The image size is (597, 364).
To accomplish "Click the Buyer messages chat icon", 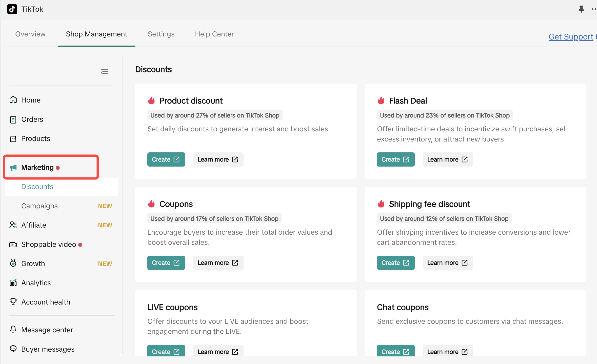I will (x=13, y=349).
